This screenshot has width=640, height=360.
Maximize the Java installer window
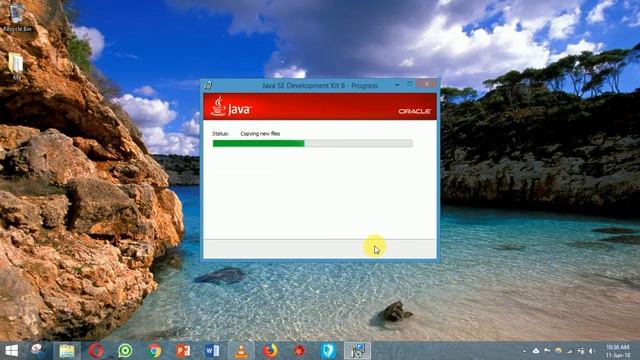[410, 84]
